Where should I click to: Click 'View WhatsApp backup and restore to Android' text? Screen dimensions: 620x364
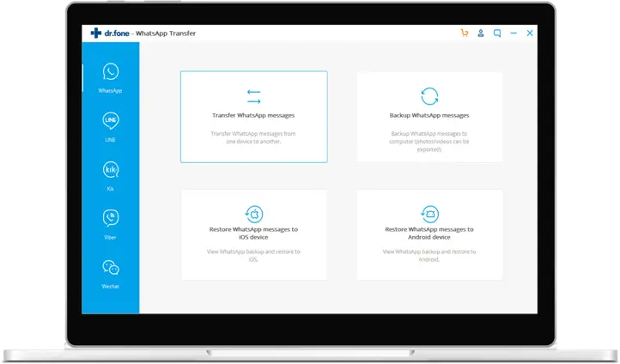point(429,255)
